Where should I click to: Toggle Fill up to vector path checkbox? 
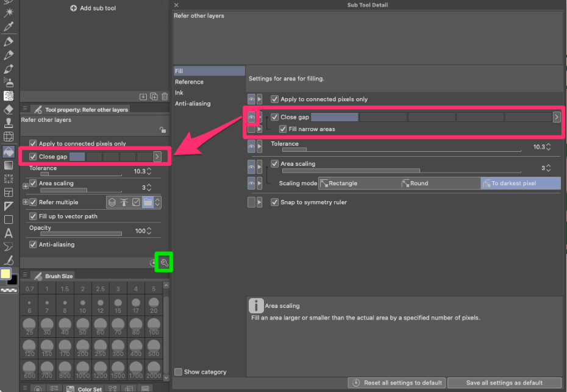click(x=33, y=216)
